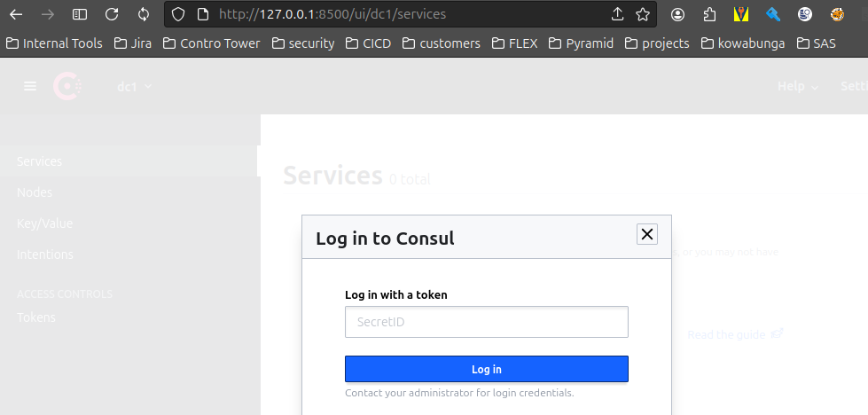This screenshot has height=415, width=868.
Task: Click the SecretID token input field
Action: pyautogui.click(x=487, y=322)
